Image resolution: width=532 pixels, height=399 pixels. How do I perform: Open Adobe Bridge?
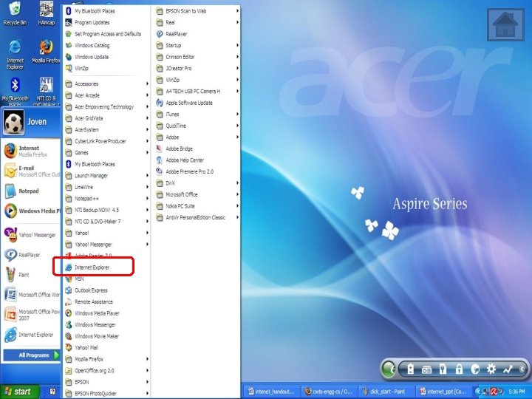(x=197, y=149)
